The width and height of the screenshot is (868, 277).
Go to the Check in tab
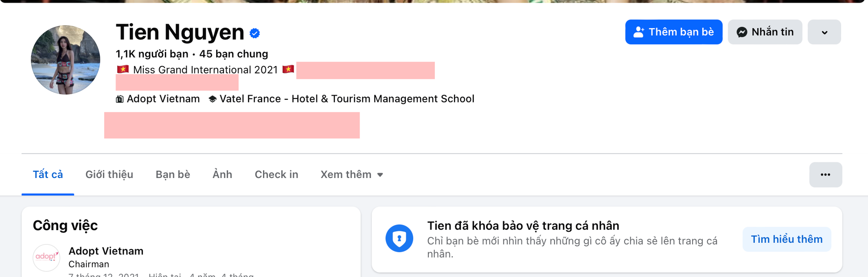click(276, 175)
